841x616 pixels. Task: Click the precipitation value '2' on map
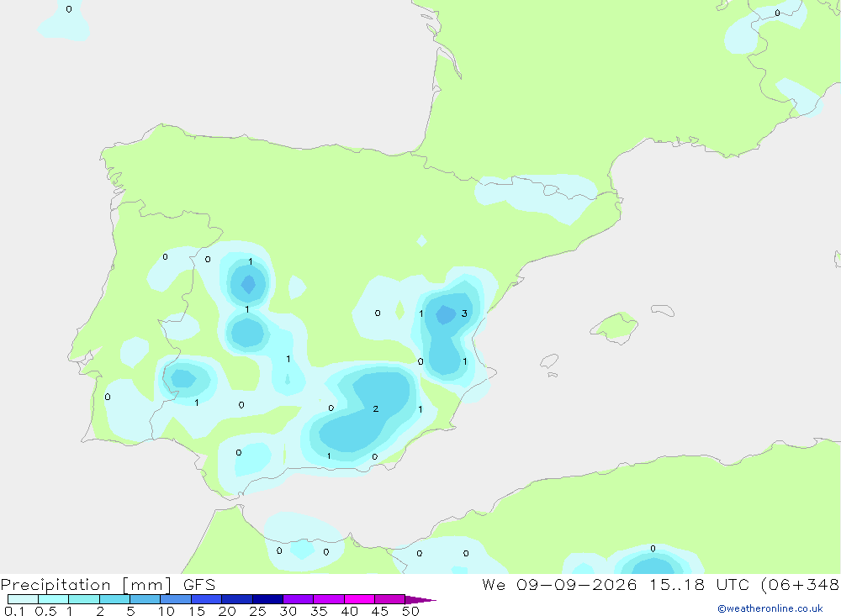(x=375, y=409)
